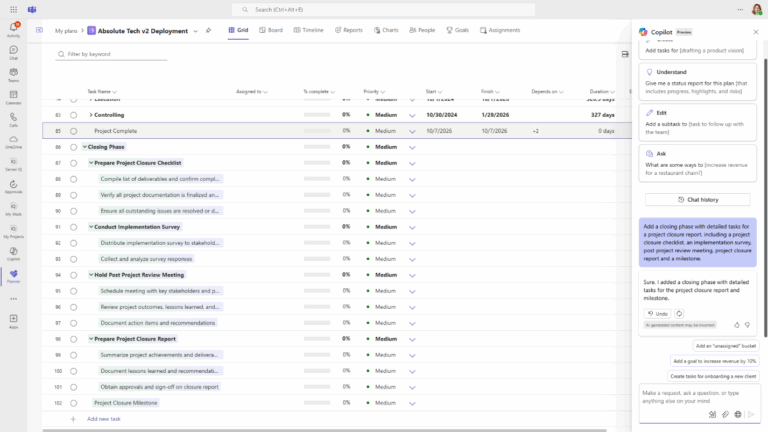Open the Charts tab
The image size is (768, 432).
tap(386, 30)
